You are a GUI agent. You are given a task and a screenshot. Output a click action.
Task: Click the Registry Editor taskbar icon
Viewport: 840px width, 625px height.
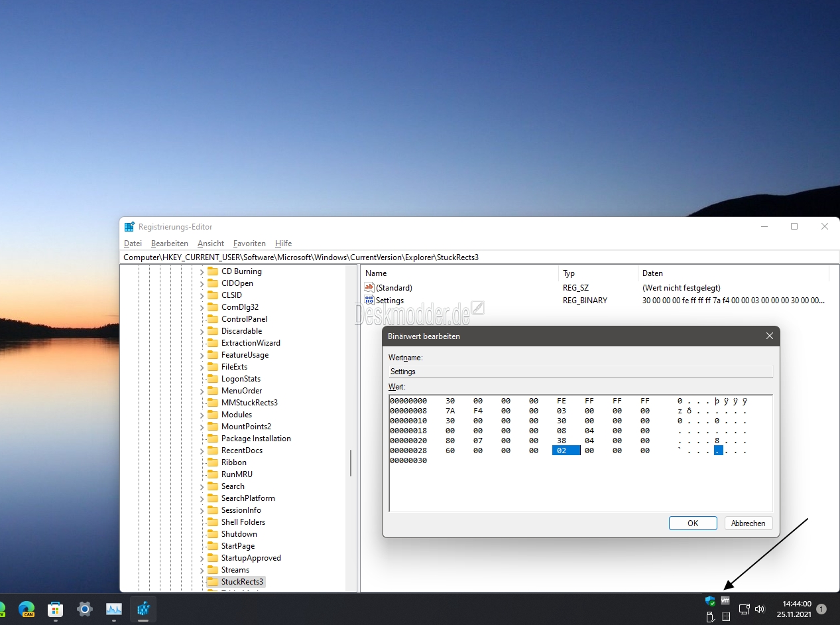[x=143, y=609]
